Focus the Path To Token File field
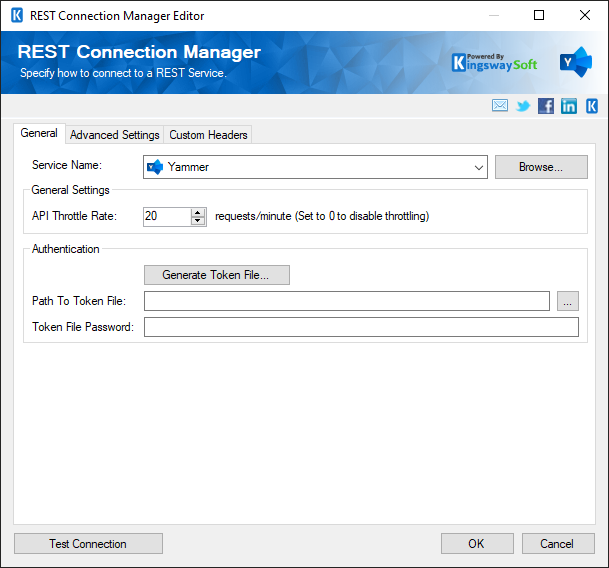This screenshot has width=609, height=568. pyautogui.click(x=347, y=301)
